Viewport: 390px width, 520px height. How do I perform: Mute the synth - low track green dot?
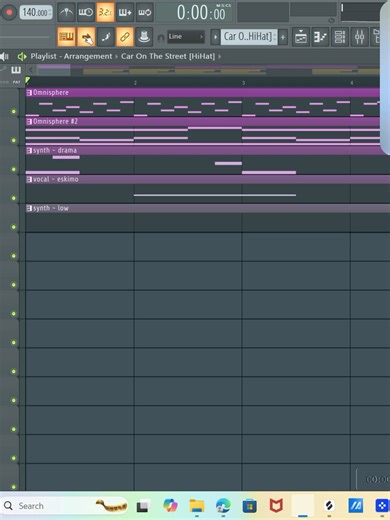[14, 227]
